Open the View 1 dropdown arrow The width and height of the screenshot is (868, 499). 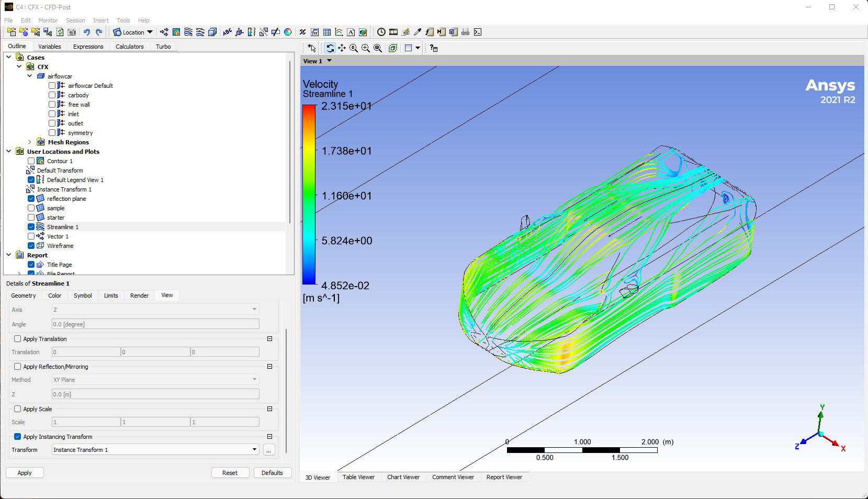[x=329, y=61]
